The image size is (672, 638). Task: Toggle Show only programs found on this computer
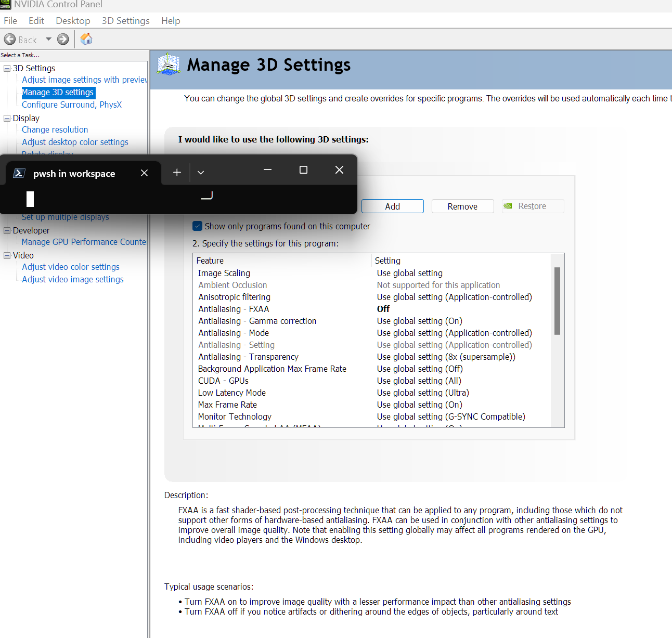(x=197, y=226)
